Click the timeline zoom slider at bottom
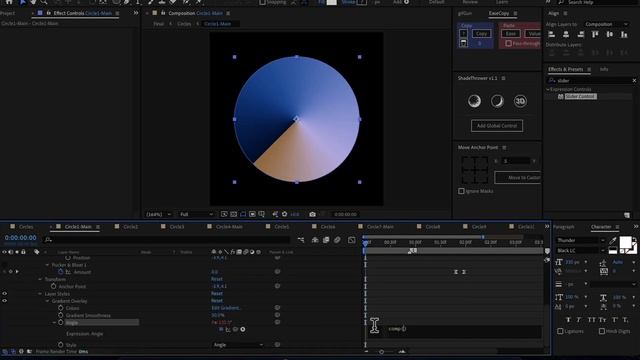The height and width of the screenshot is (360, 640). pos(382,351)
